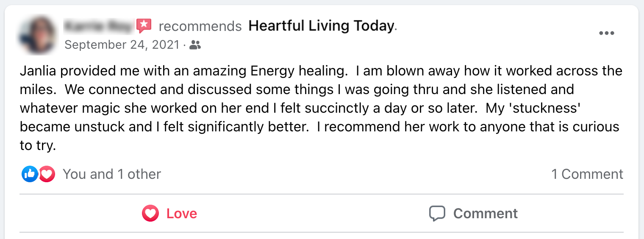
Task: Click the red recommendation star badge
Action: (x=144, y=26)
